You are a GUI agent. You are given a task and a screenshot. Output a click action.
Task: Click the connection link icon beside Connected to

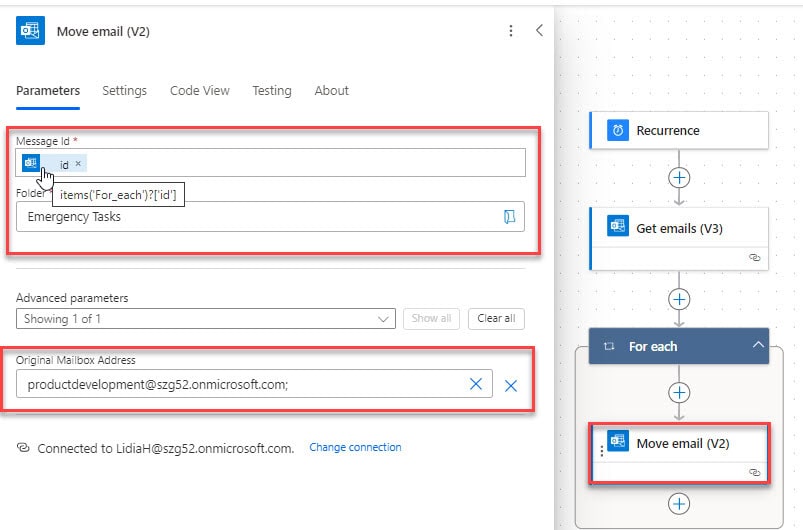pyautogui.click(x=23, y=448)
